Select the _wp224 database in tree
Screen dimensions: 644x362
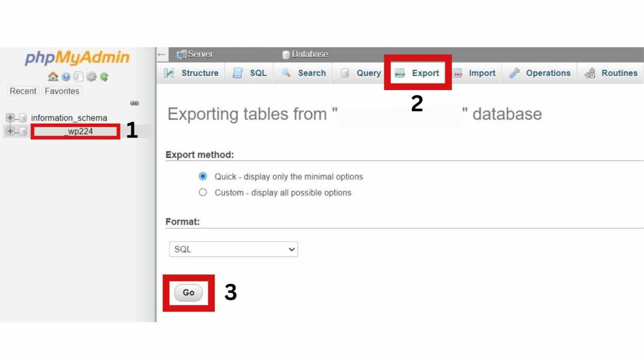pyautogui.click(x=76, y=131)
